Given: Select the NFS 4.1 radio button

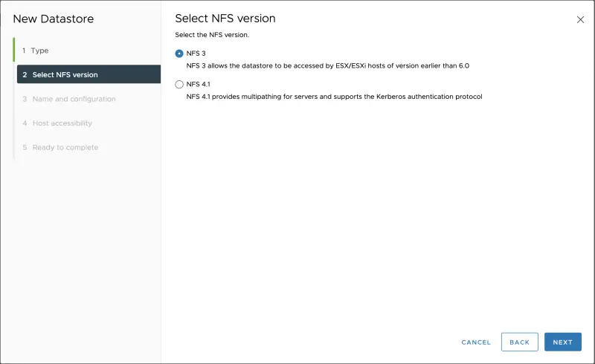Looking at the screenshot, I should click(179, 85).
